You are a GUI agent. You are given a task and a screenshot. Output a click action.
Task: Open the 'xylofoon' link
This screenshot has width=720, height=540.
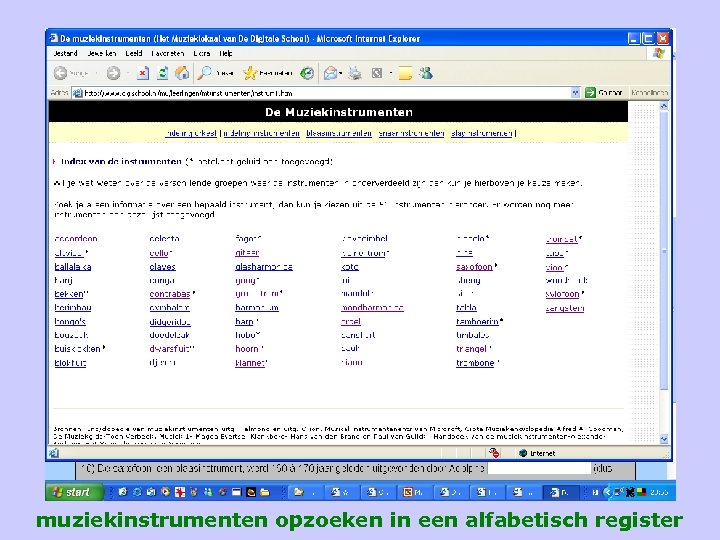562,294
